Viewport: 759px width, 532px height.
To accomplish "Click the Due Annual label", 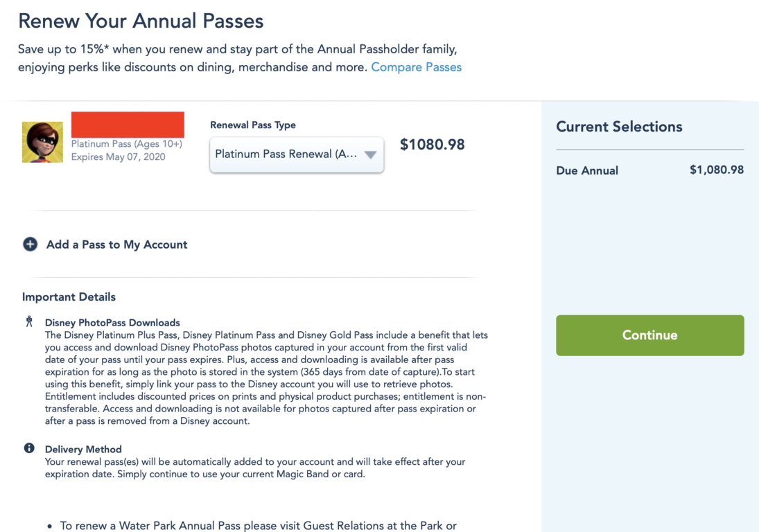I will tap(587, 170).
